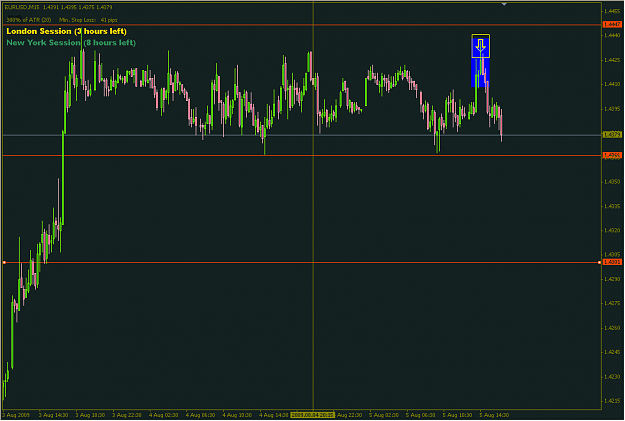Screen dimensions: 625x421
Task: Click the 4 Aug 02:30 time axis label
Action: tap(163, 415)
